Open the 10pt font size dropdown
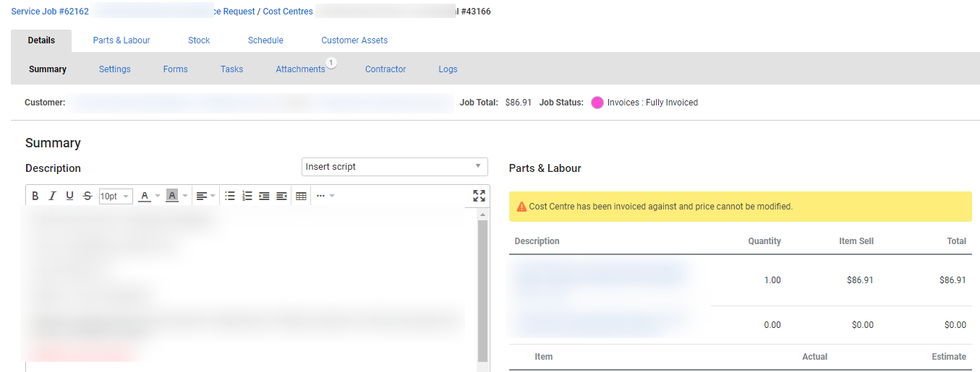Screen dimensions: 980x372 116,196
